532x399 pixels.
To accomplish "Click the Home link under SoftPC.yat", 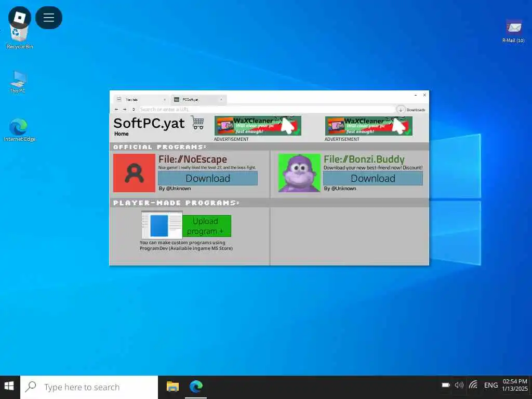I will pos(122,134).
